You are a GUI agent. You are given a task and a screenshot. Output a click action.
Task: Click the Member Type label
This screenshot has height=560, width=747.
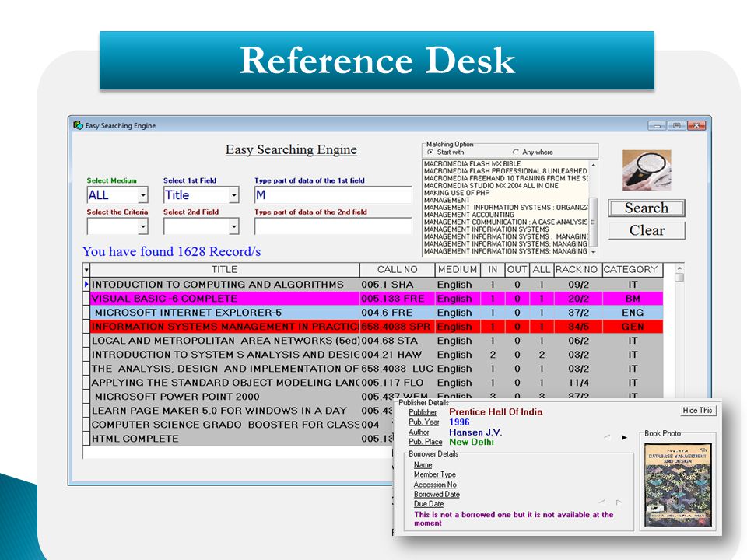coord(434,474)
